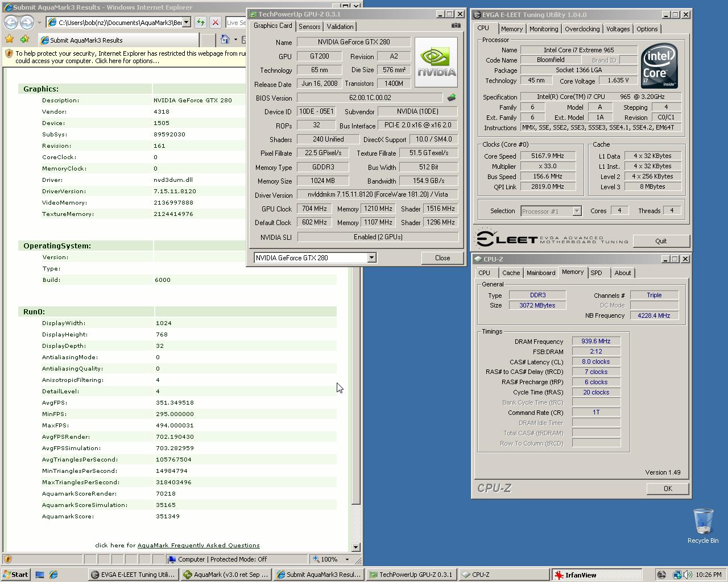Click the Intel Core i7 logo
This screenshot has width=728, height=582.
pyautogui.click(x=659, y=65)
